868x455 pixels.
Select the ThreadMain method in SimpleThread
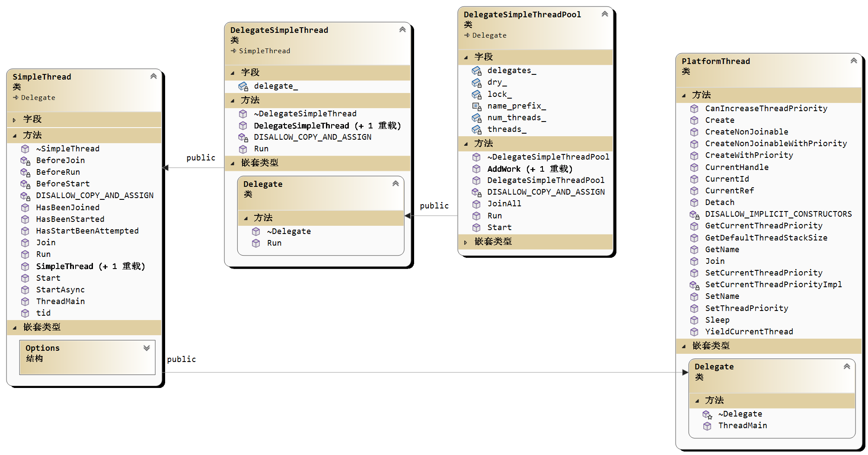coord(61,301)
